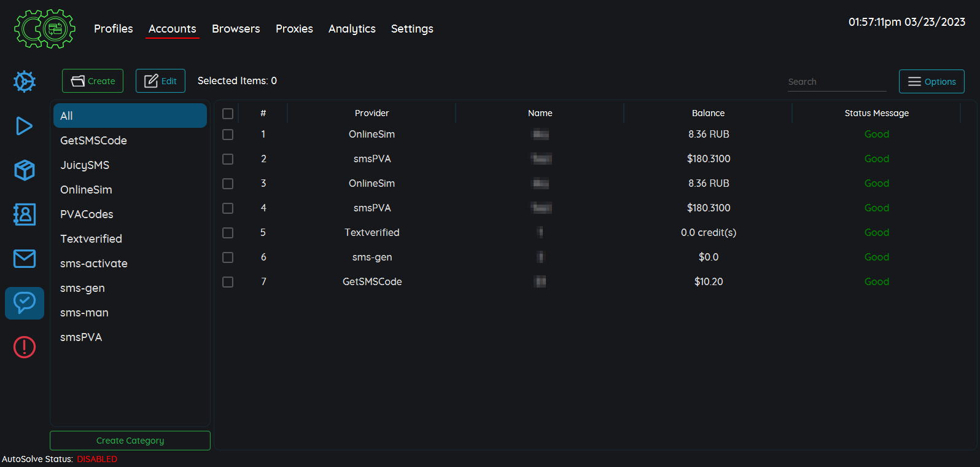This screenshot has width=980, height=467.
Task: Click the GetSMSCode provider cell in row 7
Action: [371, 281]
